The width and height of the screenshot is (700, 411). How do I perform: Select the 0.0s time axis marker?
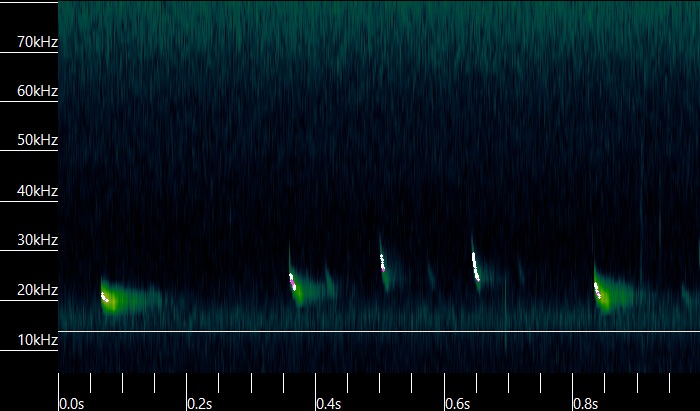(72, 404)
